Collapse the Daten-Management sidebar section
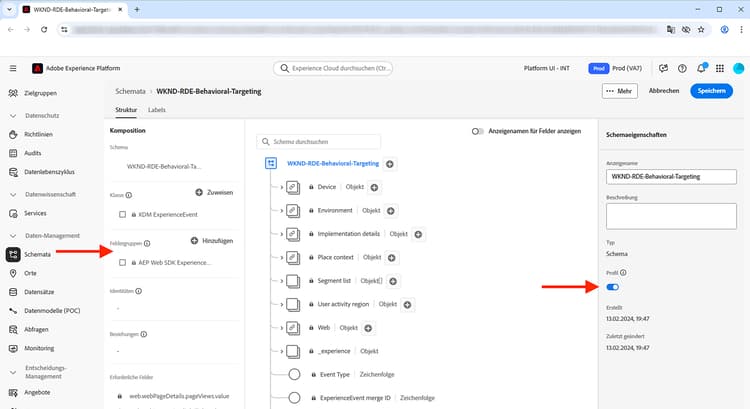Screen dimensions: 750x409 coord(13,236)
